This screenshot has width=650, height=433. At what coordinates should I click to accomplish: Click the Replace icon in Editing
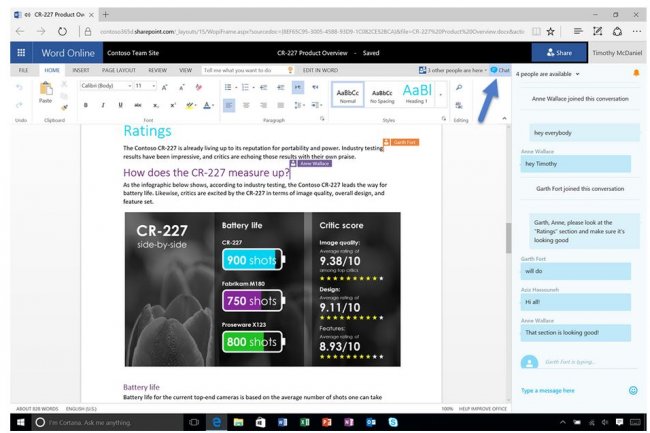pyautogui.click(x=459, y=105)
